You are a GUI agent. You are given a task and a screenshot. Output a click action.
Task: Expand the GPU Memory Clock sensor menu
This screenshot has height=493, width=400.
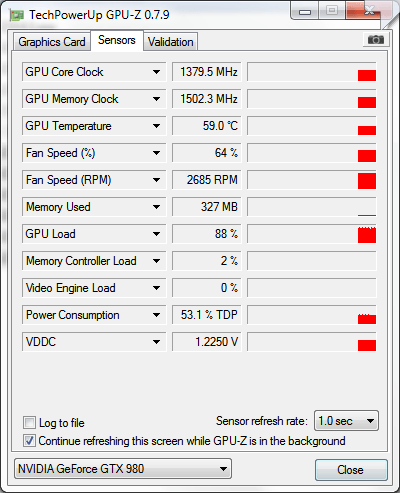[x=156, y=99]
